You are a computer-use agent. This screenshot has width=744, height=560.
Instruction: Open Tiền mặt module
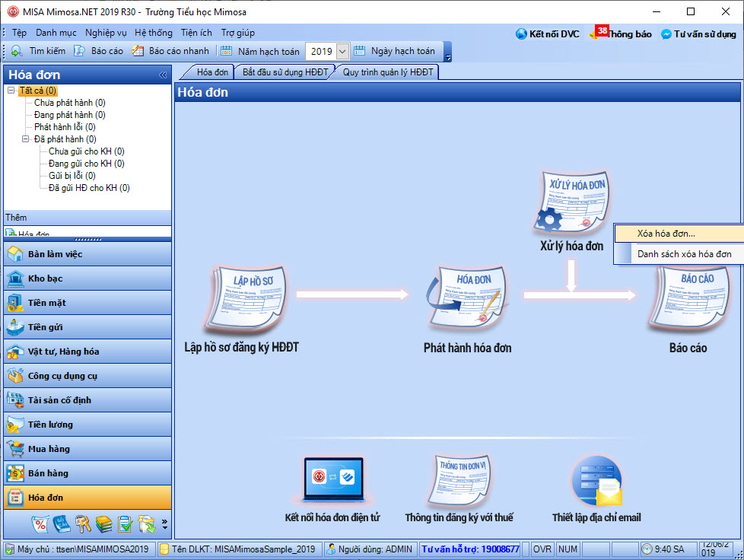point(87,303)
